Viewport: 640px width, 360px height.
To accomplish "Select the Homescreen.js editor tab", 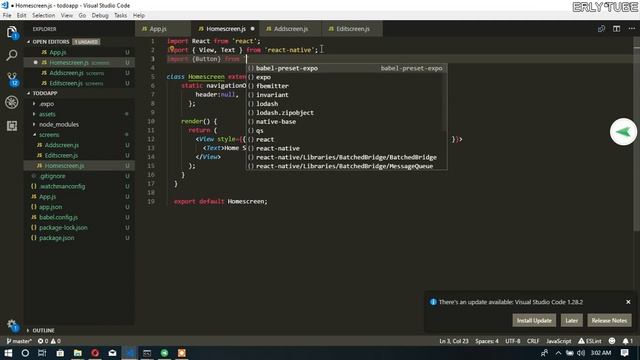I will (x=226, y=29).
